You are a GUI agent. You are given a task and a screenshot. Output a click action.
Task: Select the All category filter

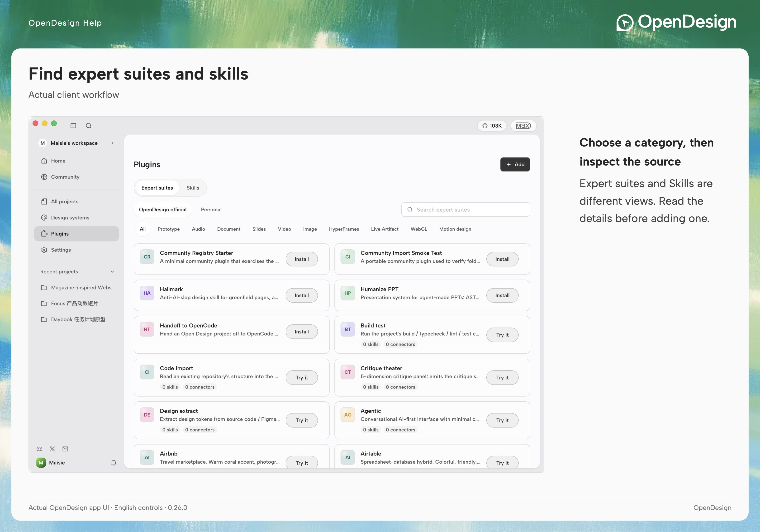[143, 229]
